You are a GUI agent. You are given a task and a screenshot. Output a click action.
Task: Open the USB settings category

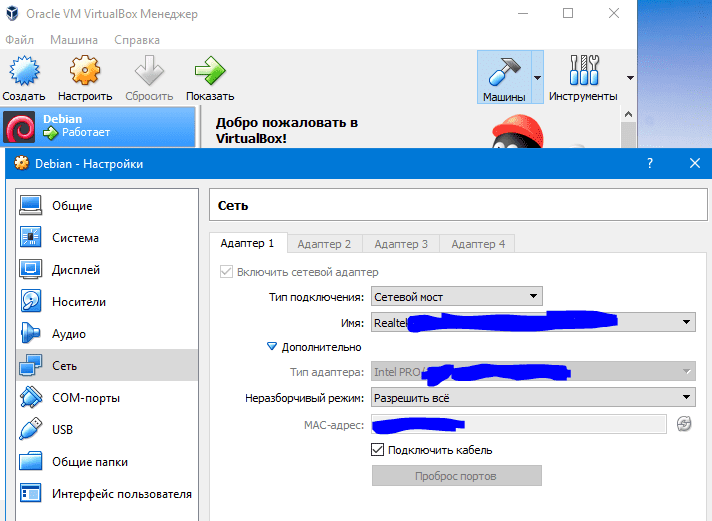tap(64, 430)
